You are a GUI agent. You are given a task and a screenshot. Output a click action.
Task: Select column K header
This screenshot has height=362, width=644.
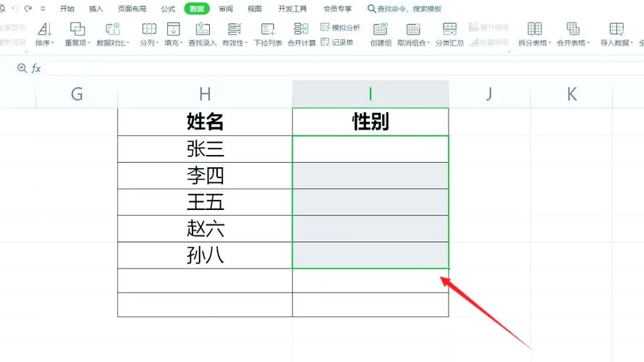point(572,94)
